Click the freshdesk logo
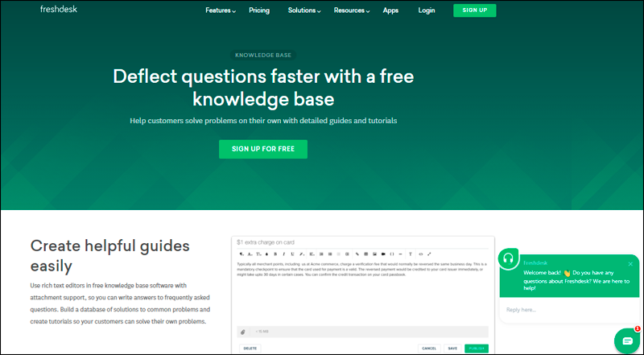This screenshot has width=644, height=355. tap(58, 9)
